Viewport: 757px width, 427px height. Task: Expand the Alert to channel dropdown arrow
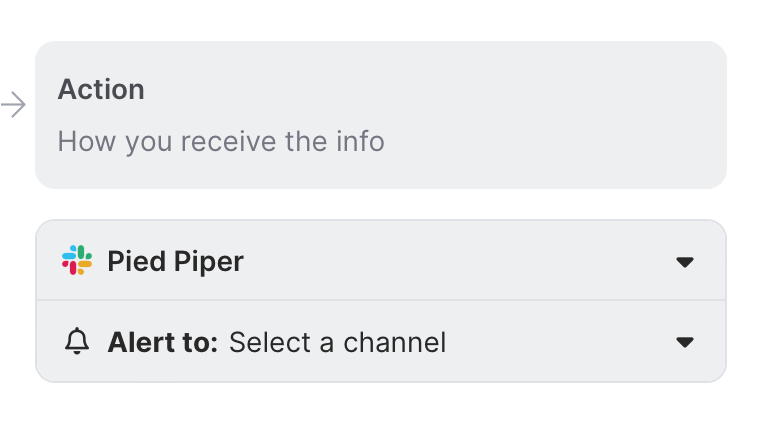(684, 342)
